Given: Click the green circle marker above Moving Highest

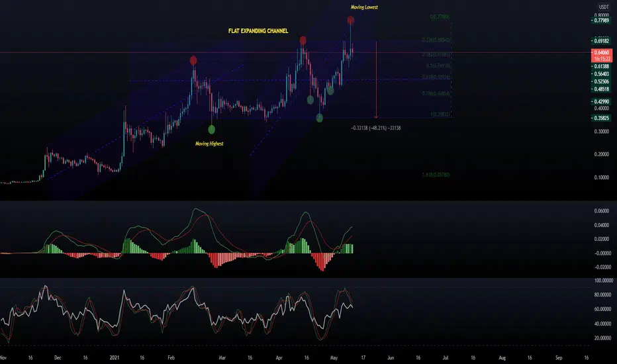Looking at the screenshot, I should (212, 129).
